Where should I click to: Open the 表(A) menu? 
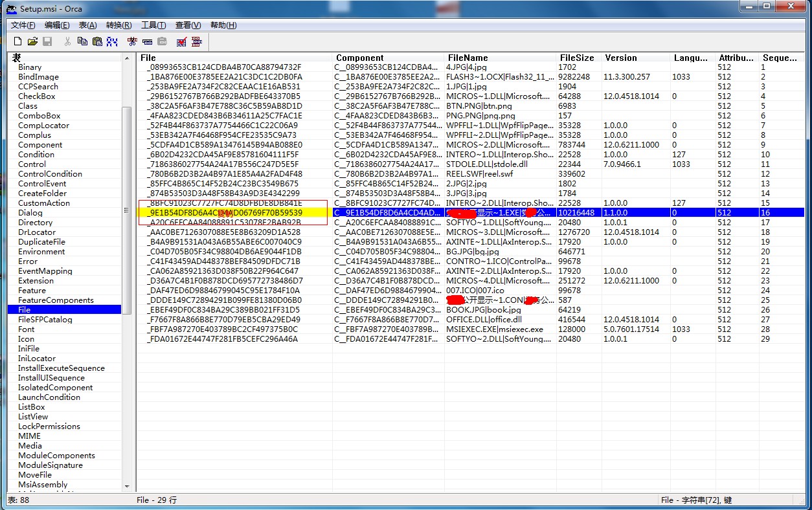(87, 25)
